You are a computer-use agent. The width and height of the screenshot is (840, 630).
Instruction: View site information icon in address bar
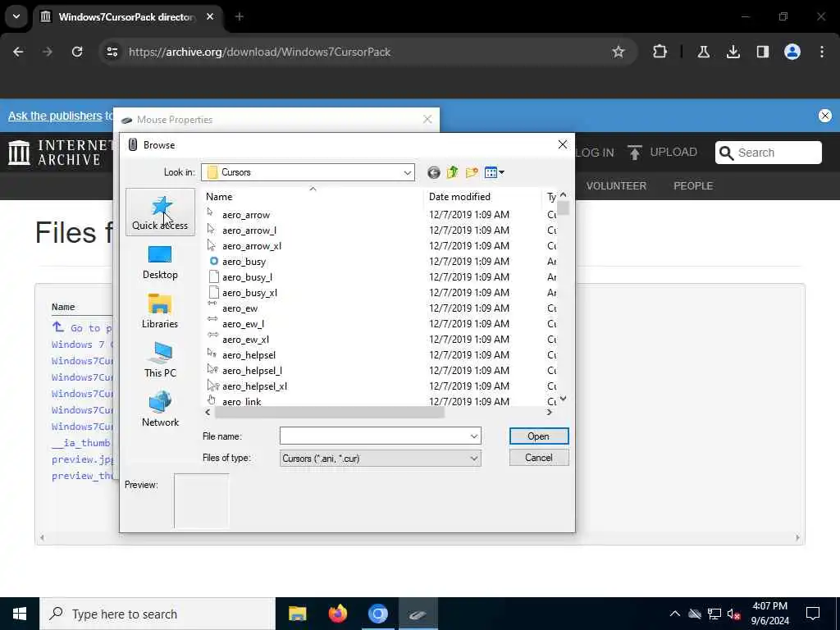click(112, 52)
